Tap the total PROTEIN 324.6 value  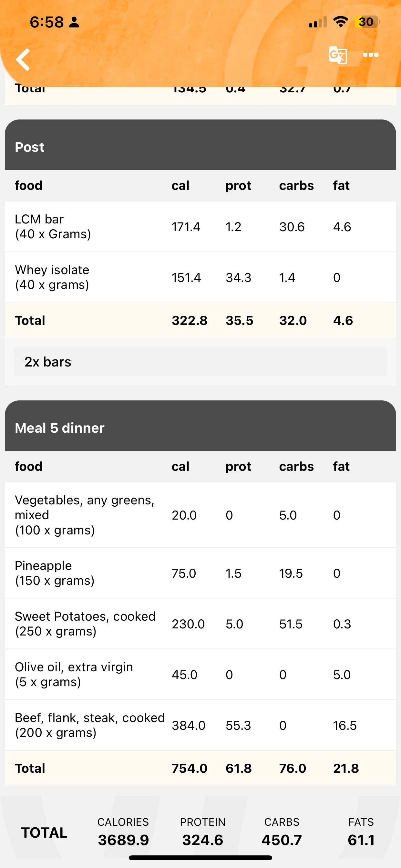pos(202,840)
